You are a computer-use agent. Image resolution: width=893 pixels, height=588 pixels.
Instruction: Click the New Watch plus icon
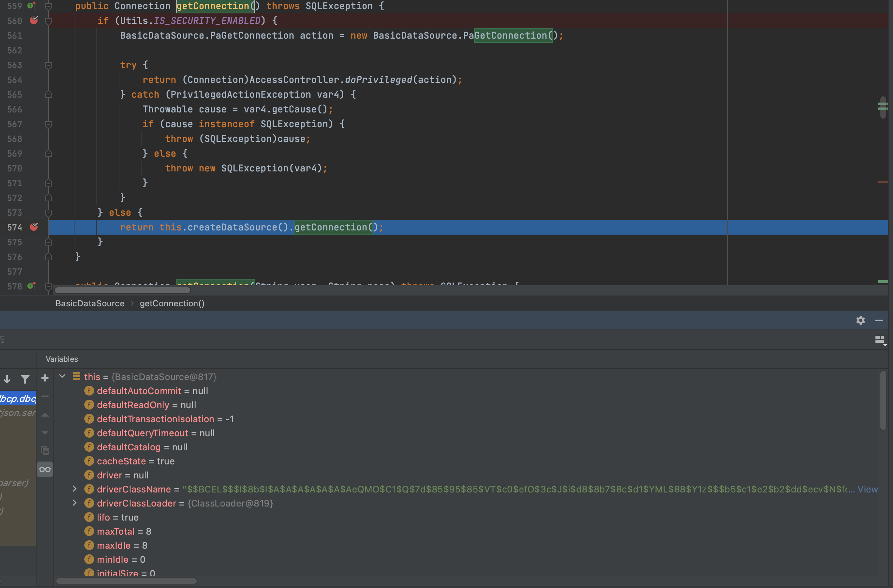(x=45, y=378)
